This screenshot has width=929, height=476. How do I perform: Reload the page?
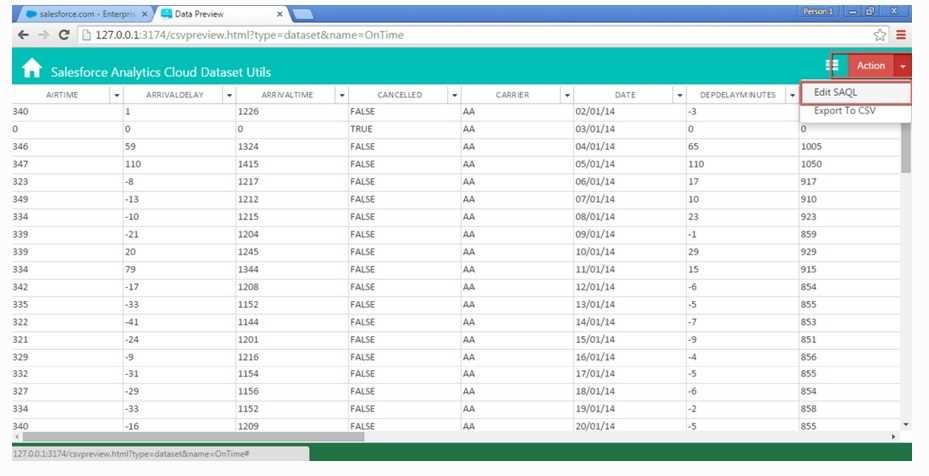click(64, 35)
